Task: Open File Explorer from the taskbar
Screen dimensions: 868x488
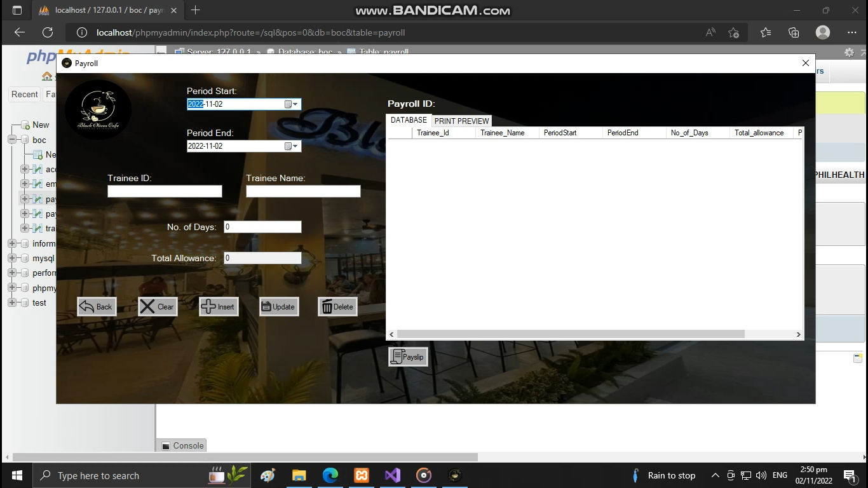Action: [299, 475]
